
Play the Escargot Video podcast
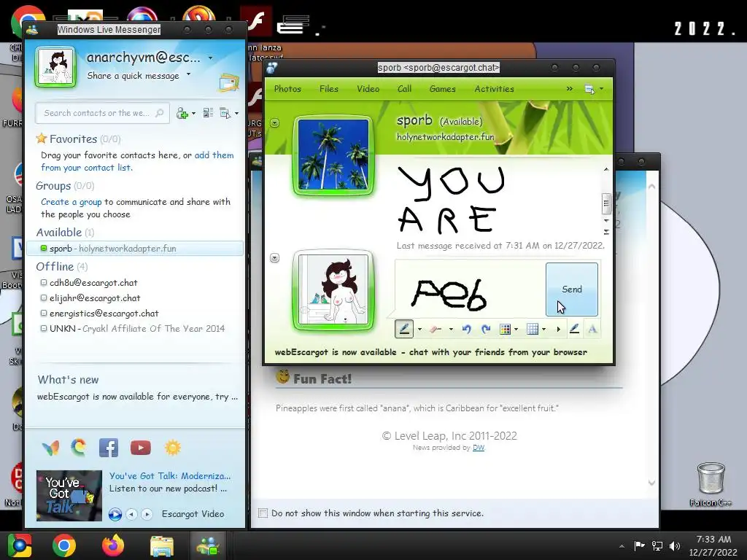point(115,514)
